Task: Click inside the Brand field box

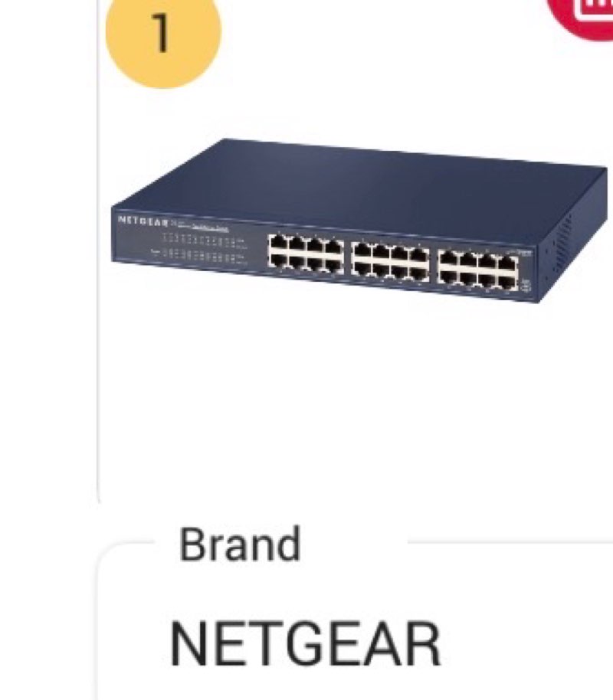Action: [355, 620]
